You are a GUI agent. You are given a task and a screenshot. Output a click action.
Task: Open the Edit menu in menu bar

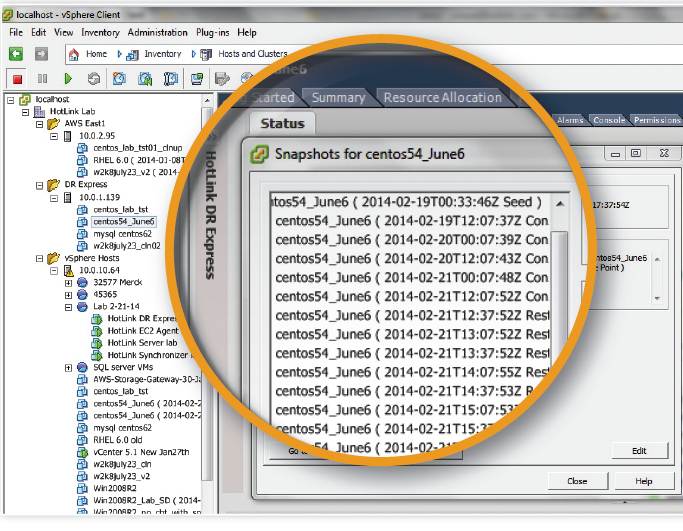38,33
